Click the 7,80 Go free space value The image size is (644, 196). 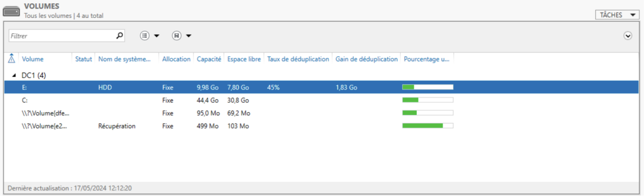238,87
